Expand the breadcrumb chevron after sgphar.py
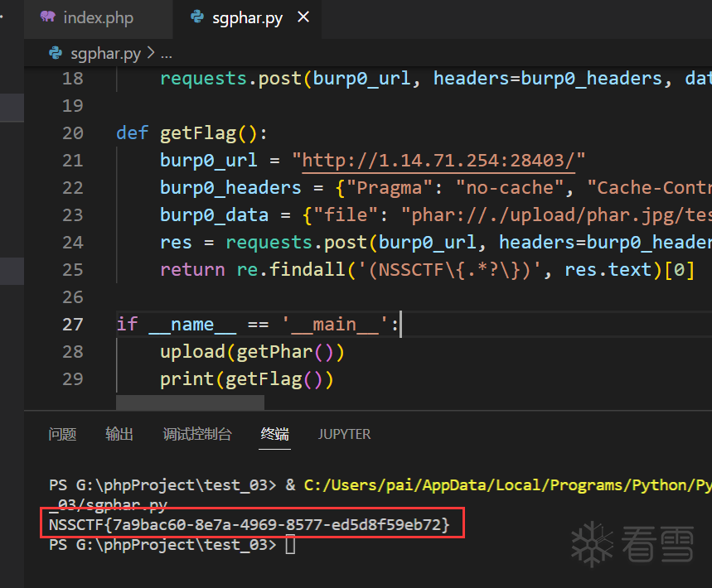712x588 pixels. point(151,54)
